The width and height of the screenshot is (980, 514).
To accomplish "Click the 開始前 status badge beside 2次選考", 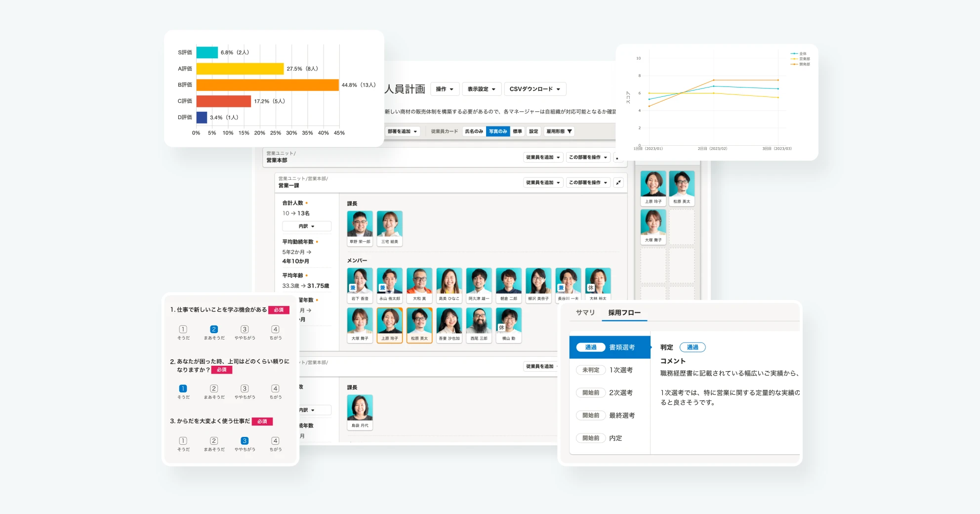I will (x=591, y=393).
